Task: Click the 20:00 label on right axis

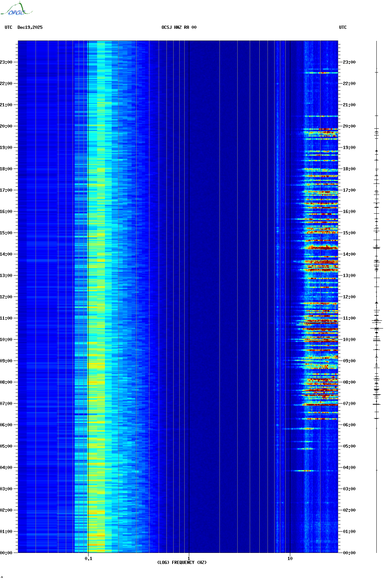Action: coord(349,126)
